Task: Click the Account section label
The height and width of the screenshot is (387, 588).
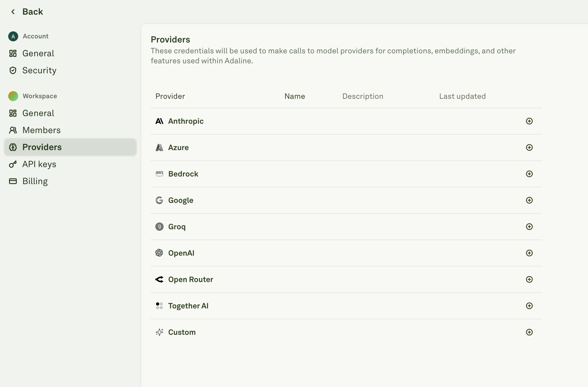Action: click(35, 36)
